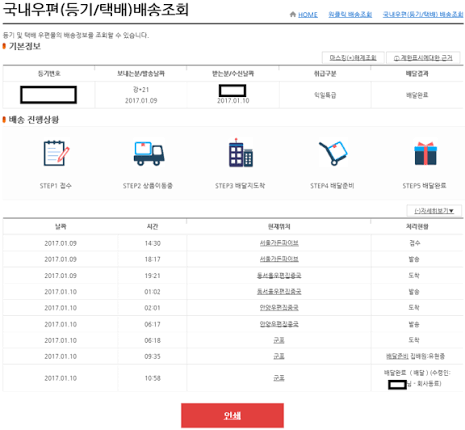Click the STEP5 gift box icon
The height and width of the screenshot is (430, 465).
click(x=425, y=153)
